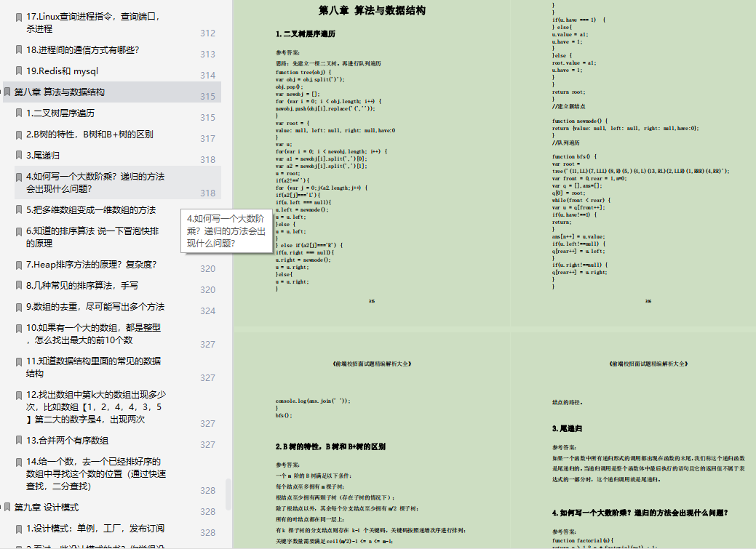Image resolution: width=756 pixels, height=549 pixels.
Task: Click code comment //队列遍历 on right page
Action: pyautogui.click(x=565, y=143)
